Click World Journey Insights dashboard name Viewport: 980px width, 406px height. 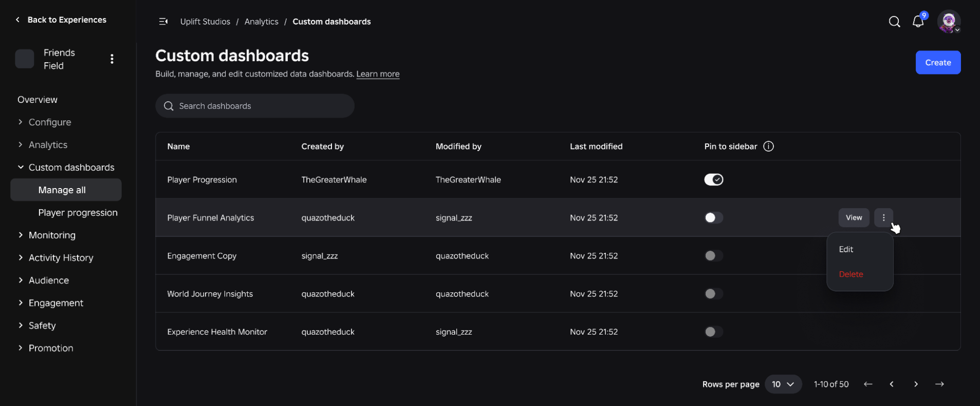[x=210, y=293]
